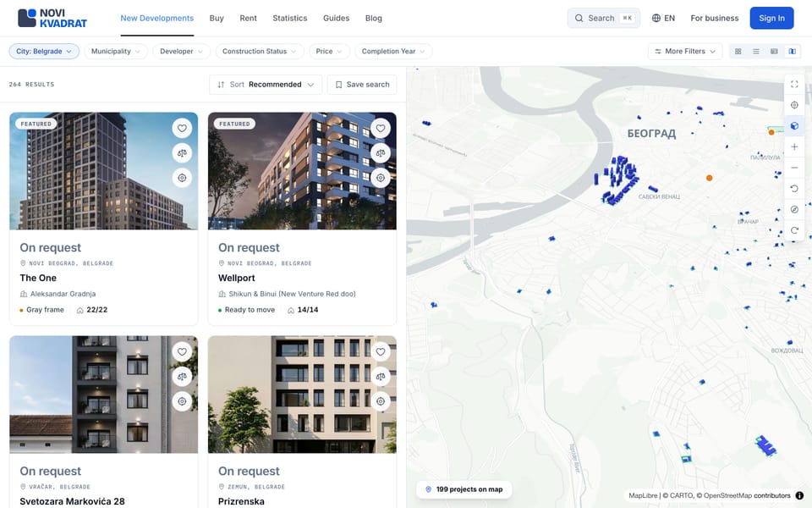Locate Svetozara Markovića 28 on map
Screen dimensions: 812x508
182,401
